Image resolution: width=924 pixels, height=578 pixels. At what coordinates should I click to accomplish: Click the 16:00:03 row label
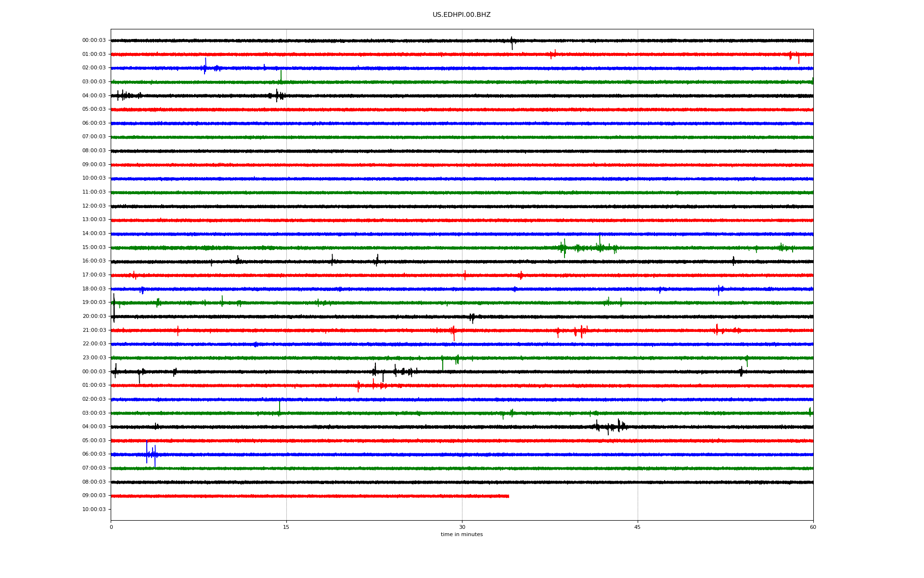[x=94, y=261]
